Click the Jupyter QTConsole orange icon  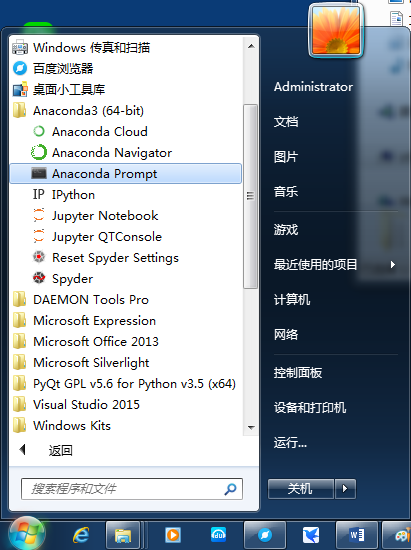[x=39, y=236]
